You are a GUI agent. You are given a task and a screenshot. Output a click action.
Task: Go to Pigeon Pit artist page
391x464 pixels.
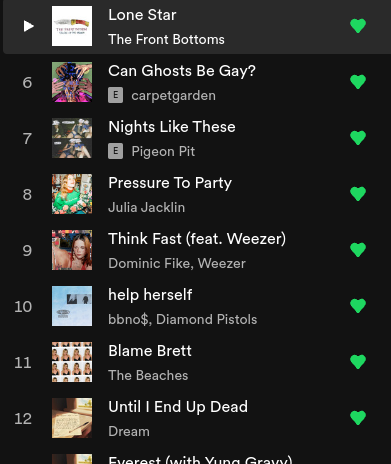click(163, 152)
